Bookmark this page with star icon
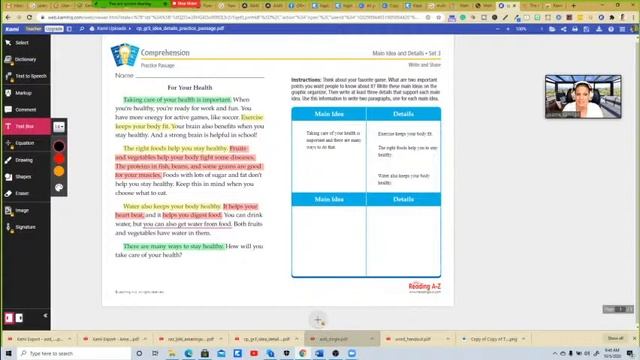This screenshot has width=640, height=360. click(438, 18)
